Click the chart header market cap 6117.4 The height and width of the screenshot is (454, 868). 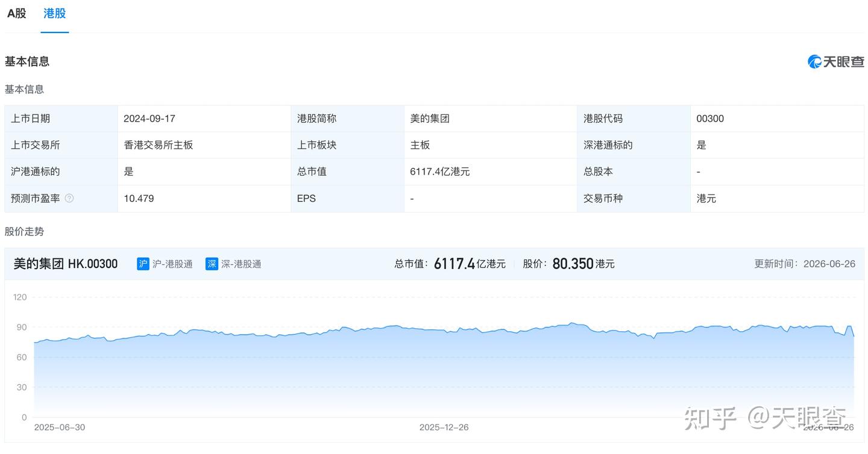point(454,264)
